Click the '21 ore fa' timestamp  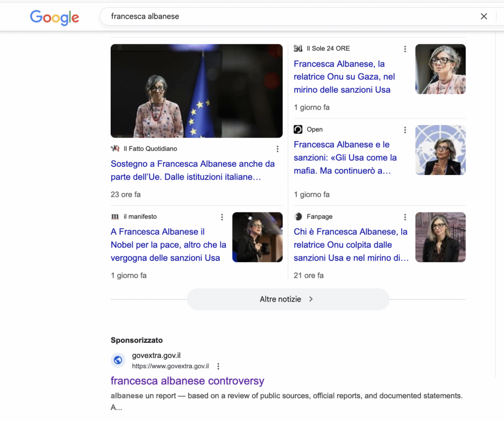point(309,275)
